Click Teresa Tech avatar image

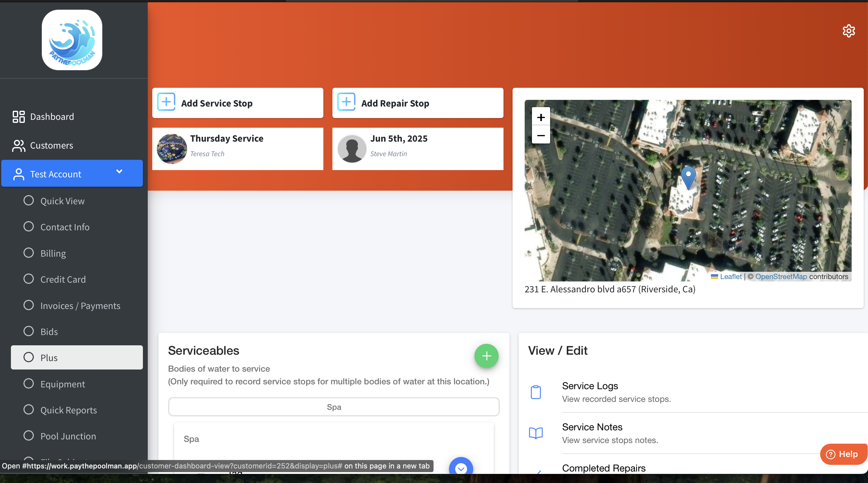(172, 149)
